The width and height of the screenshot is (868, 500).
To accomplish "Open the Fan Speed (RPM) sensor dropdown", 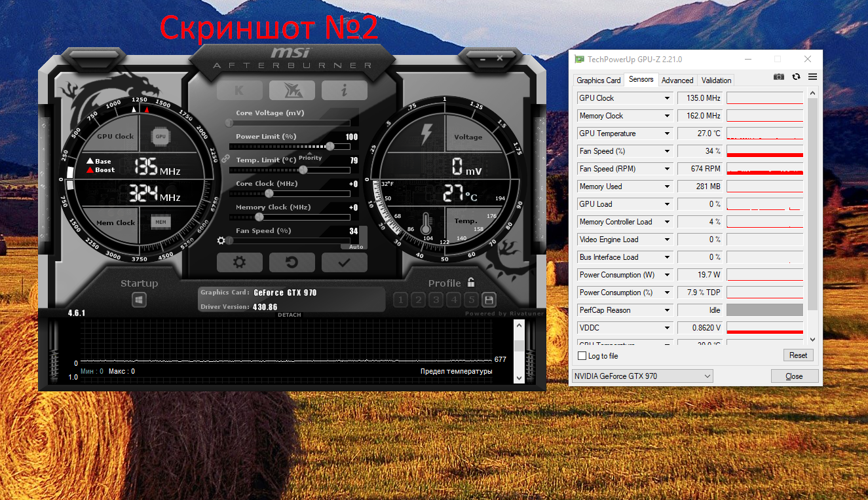I will [x=668, y=169].
